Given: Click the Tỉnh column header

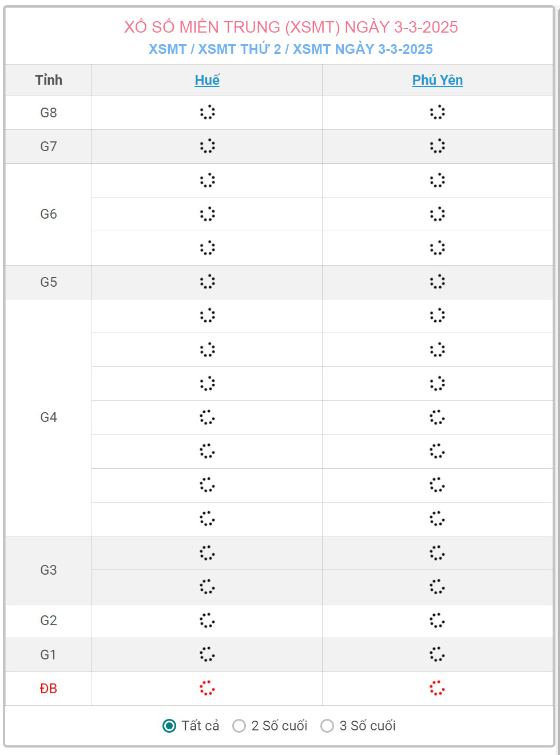Looking at the screenshot, I should pyautogui.click(x=49, y=80).
